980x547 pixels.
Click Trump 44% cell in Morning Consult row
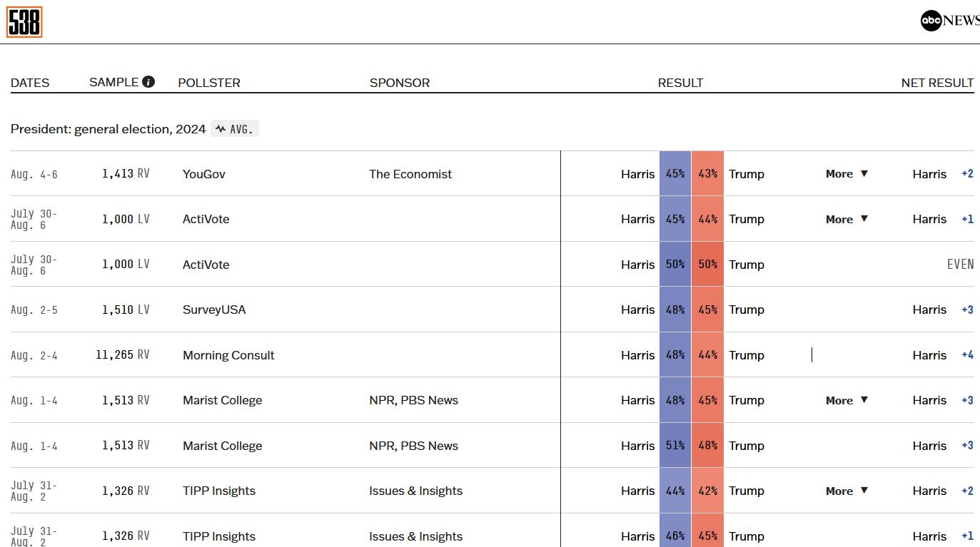tap(707, 354)
